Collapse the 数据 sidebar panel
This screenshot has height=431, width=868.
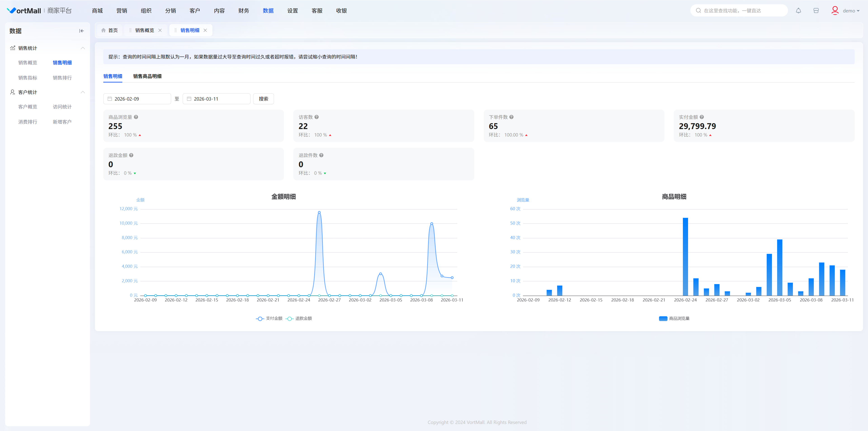[x=81, y=31]
